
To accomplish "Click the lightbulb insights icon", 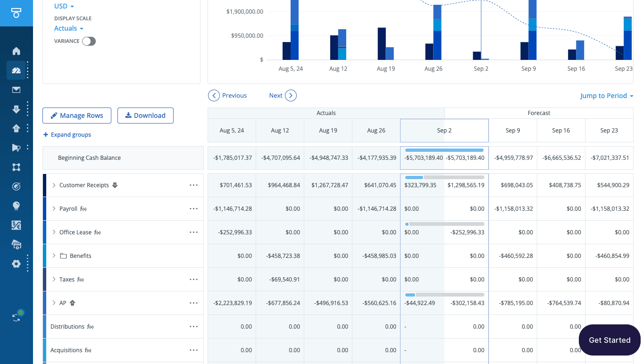I will tap(17, 206).
